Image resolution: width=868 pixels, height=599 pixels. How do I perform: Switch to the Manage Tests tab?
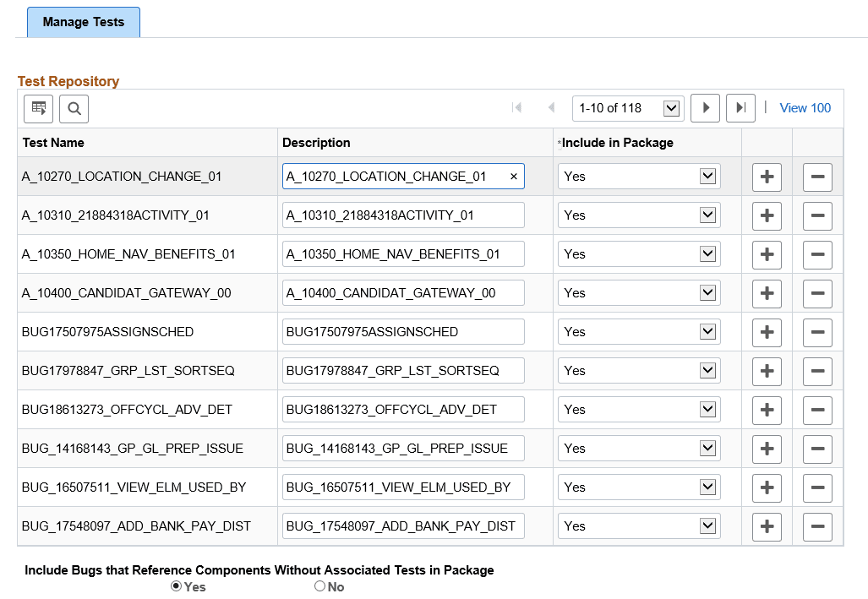point(83,23)
